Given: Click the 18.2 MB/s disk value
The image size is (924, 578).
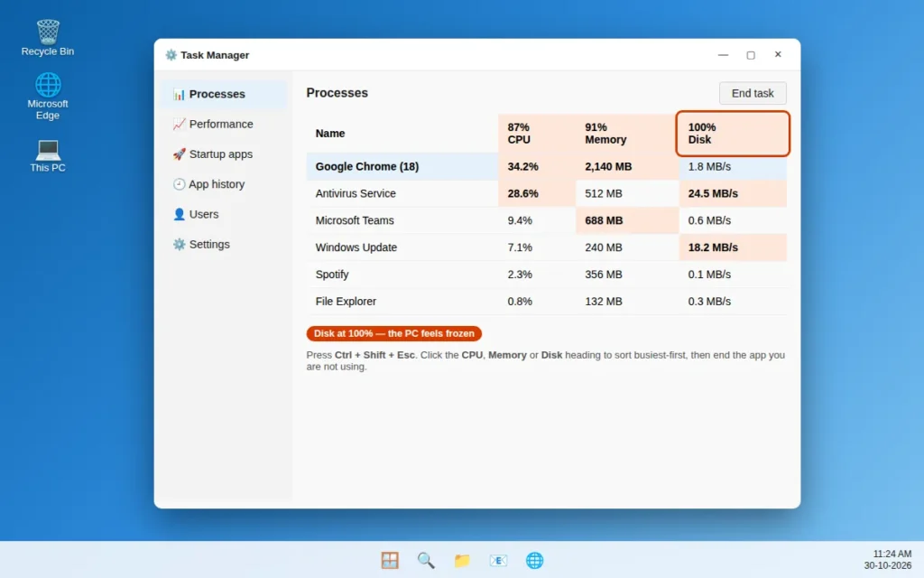Looking at the screenshot, I should (713, 247).
